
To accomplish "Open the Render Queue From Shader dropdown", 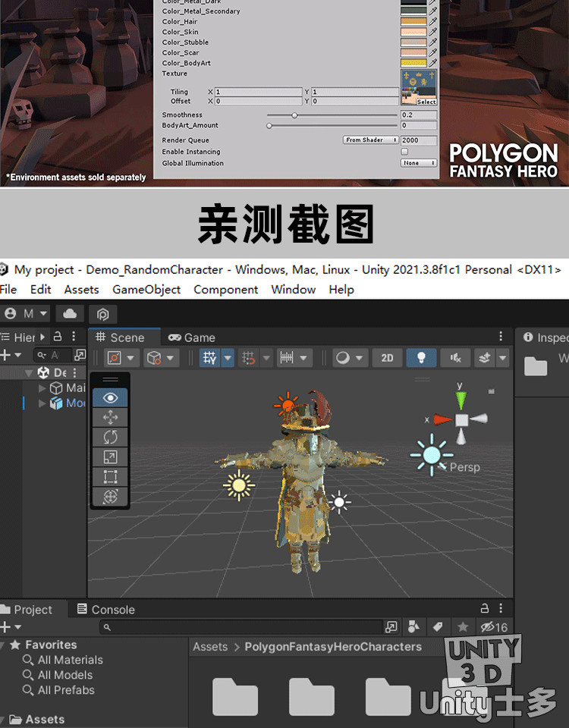I will (371, 140).
